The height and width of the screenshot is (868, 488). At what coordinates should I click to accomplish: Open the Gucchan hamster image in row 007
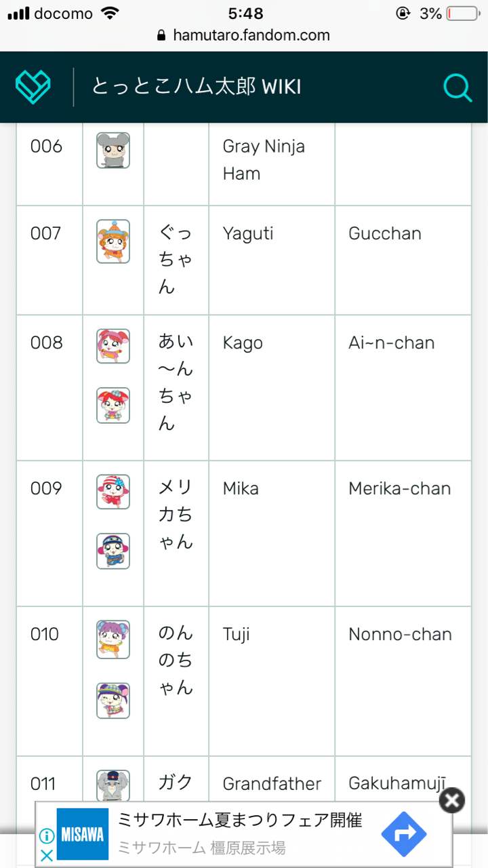[113, 241]
